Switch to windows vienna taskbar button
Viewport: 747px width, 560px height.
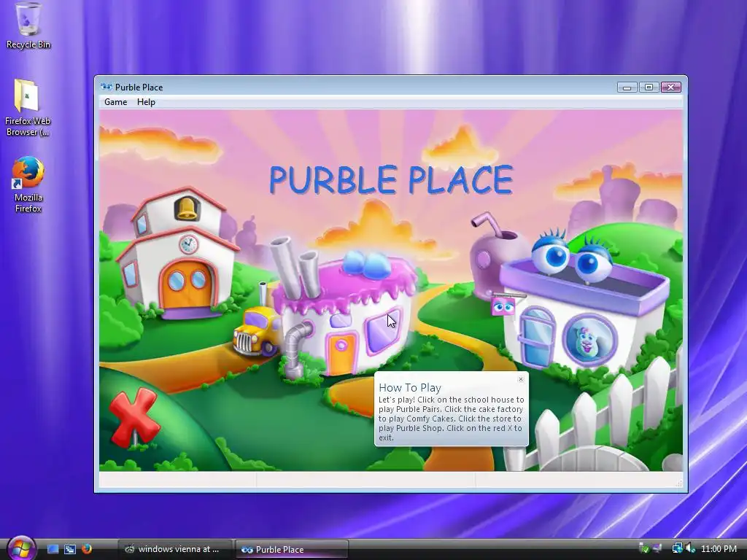(x=174, y=549)
